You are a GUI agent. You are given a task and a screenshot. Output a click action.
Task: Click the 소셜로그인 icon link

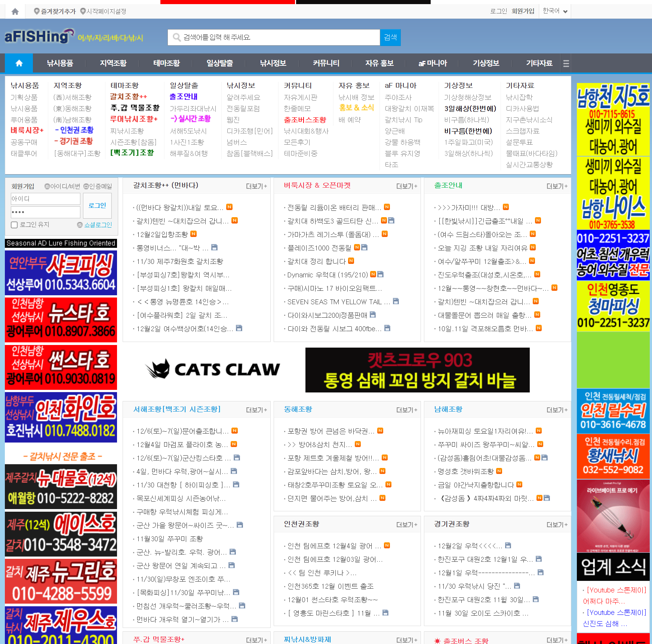click(95, 225)
